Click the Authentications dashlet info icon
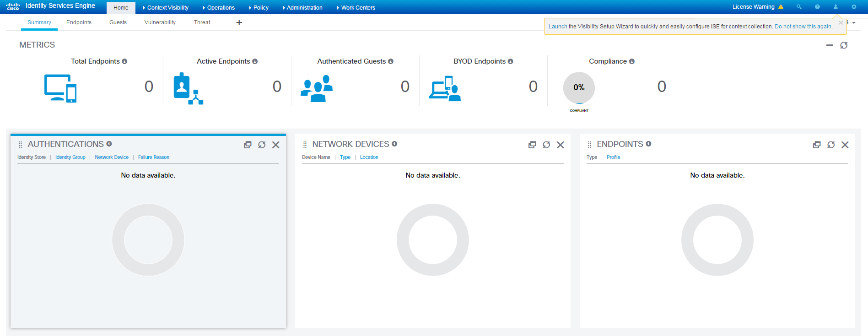The width and height of the screenshot is (868, 336). coord(109,144)
